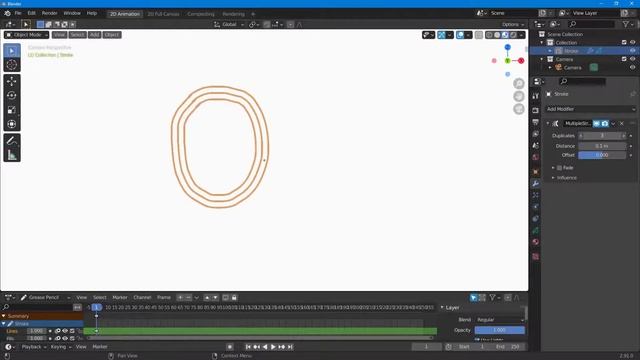Switch to rendered viewport shading
Screen dimensions: 640x360
click(513, 35)
